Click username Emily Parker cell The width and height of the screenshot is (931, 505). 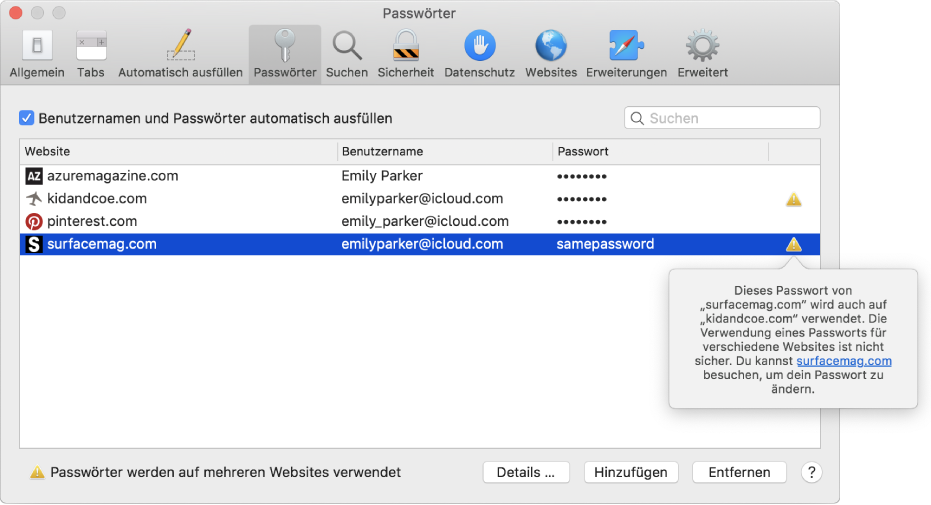(x=382, y=176)
